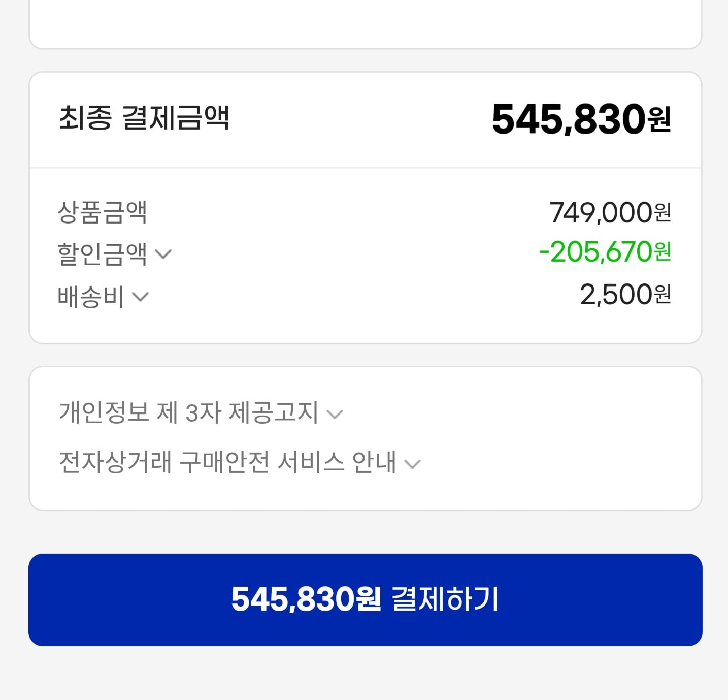Expand the 전자상거래 구매안전 서비스 안내 section
This screenshot has height=700, width=728.
pos(226,461)
